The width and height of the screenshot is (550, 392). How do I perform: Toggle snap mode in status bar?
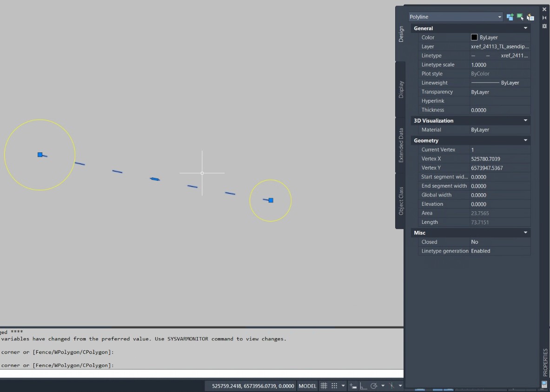tap(334, 386)
